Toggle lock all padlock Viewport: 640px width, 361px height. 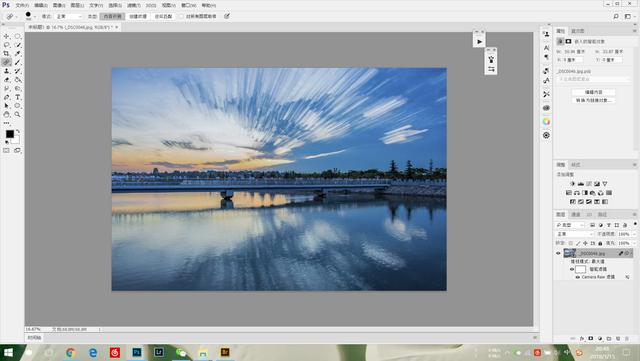tap(600, 243)
